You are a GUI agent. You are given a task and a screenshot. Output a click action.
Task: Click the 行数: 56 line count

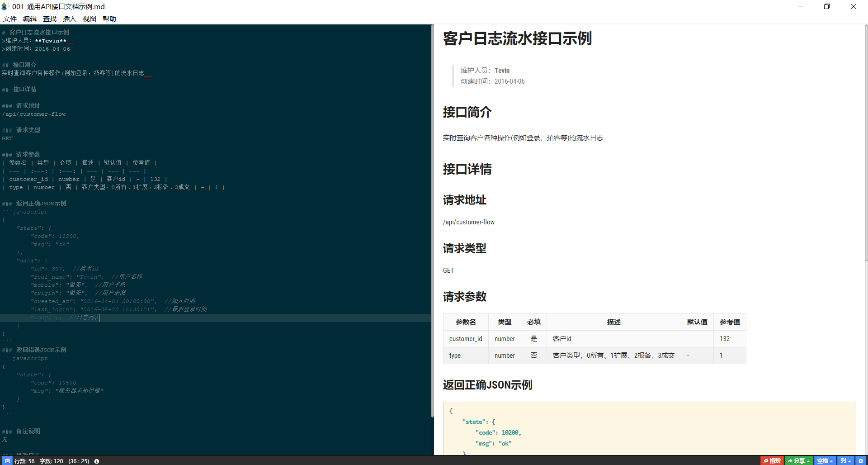[24, 461]
